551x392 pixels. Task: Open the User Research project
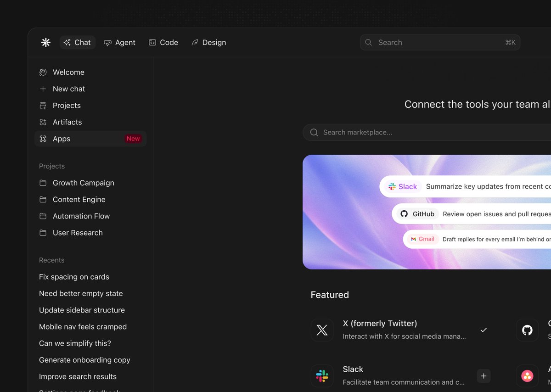click(90, 233)
